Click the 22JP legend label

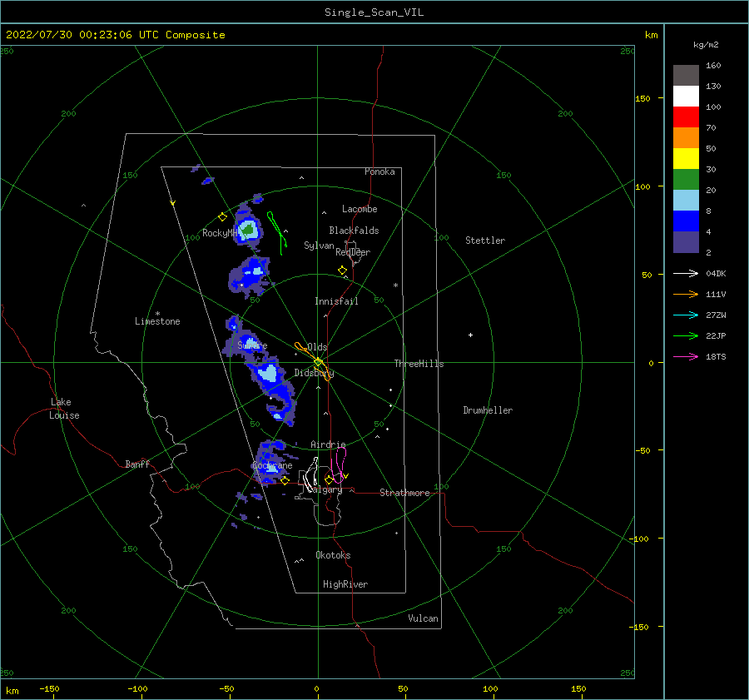(x=716, y=336)
